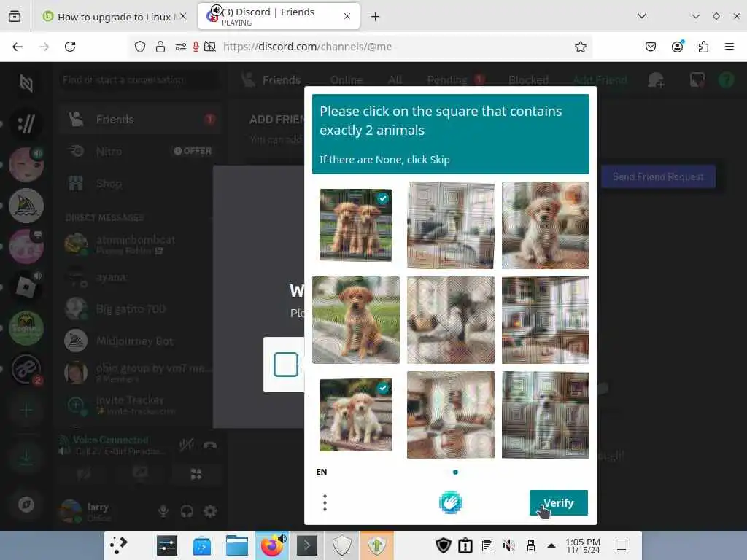747x560 pixels.
Task: Open direct message with atomicbombcat
Action: tap(139, 244)
